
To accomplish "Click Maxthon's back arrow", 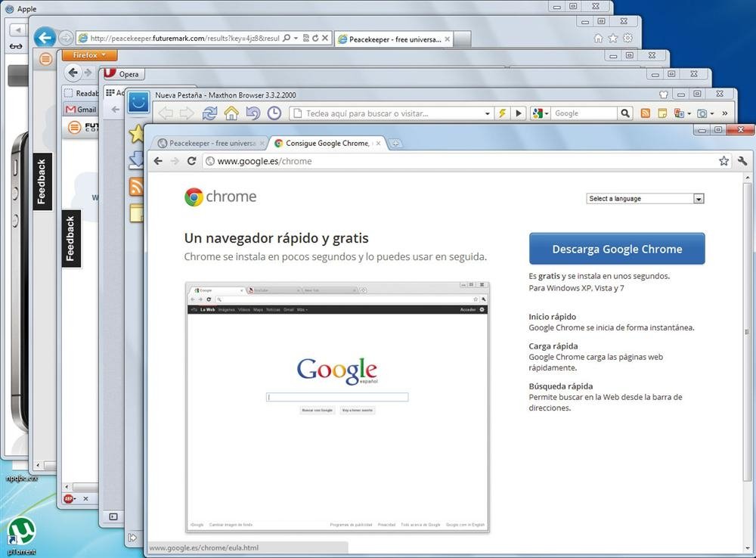I will pyautogui.click(x=166, y=113).
